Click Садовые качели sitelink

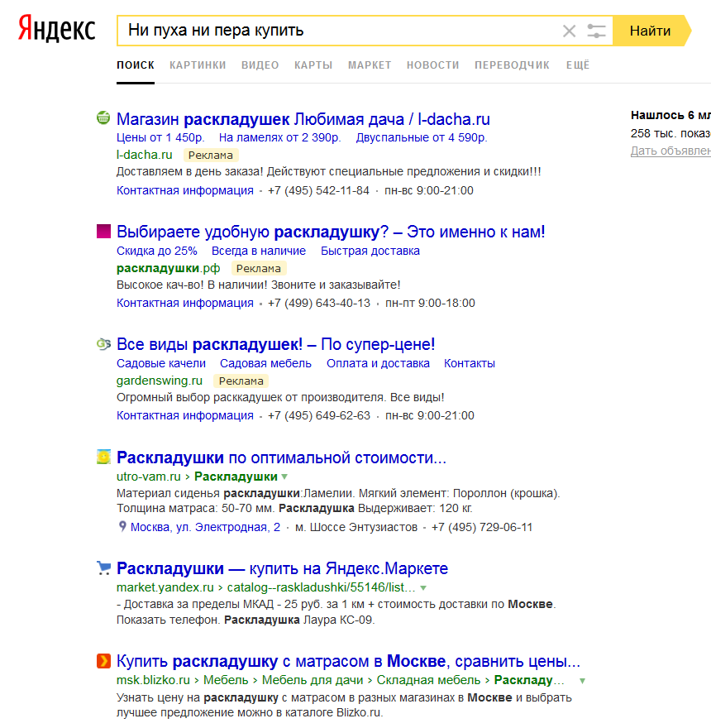pos(161,363)
